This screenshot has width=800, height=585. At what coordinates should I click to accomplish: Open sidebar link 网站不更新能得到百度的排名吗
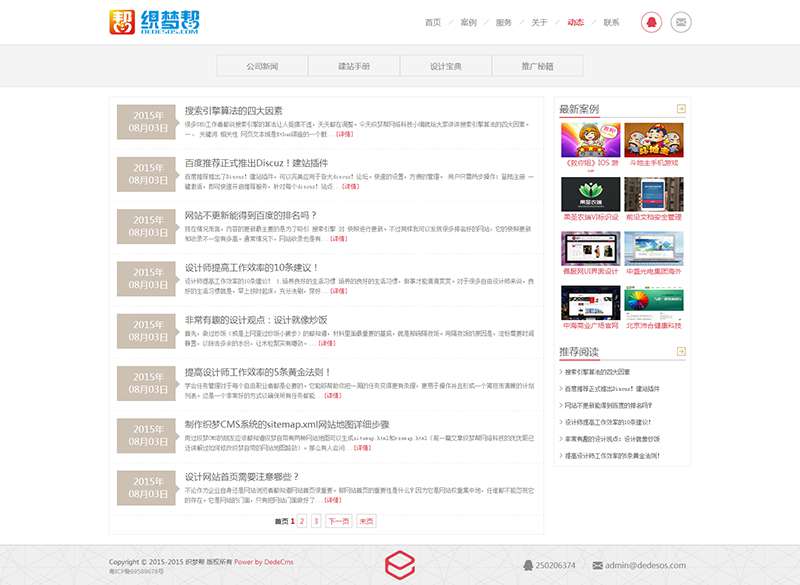(x=608, y=405)
